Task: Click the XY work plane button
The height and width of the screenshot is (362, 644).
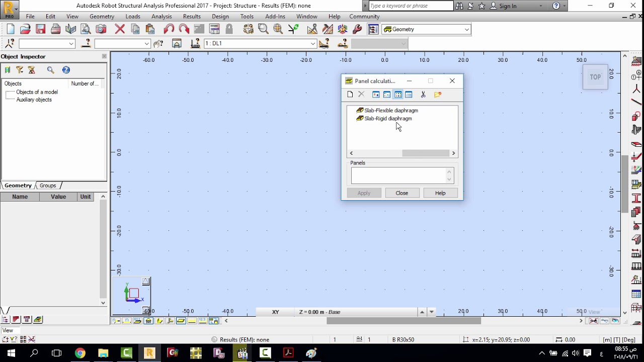Action: 276,312
